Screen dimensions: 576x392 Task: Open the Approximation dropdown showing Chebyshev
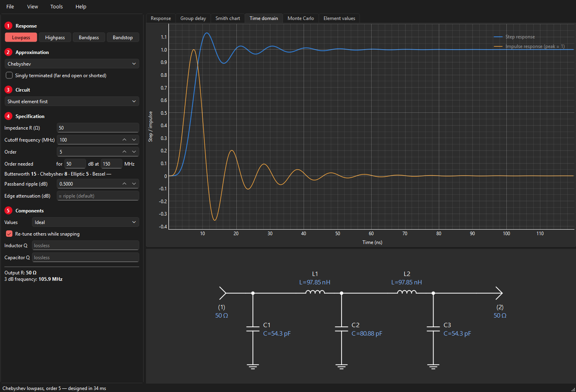pyautogui.click(x=72, y=64)
